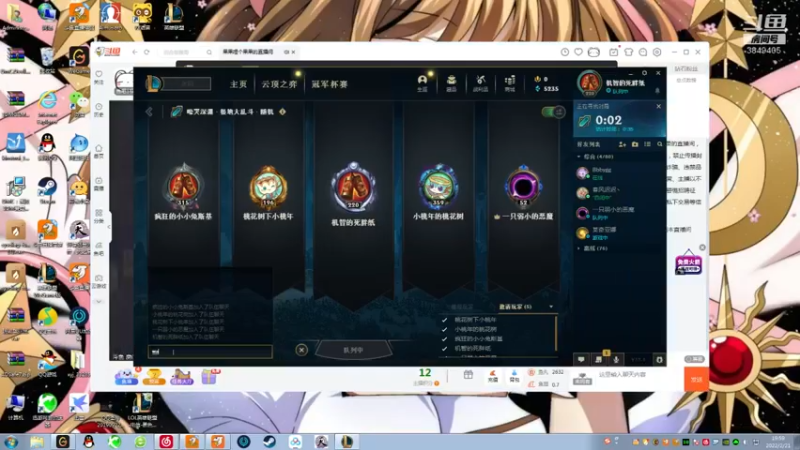Toggle checkmark for 机智的死胖纸 in invite list
The image size is (800, 450).
444,348
